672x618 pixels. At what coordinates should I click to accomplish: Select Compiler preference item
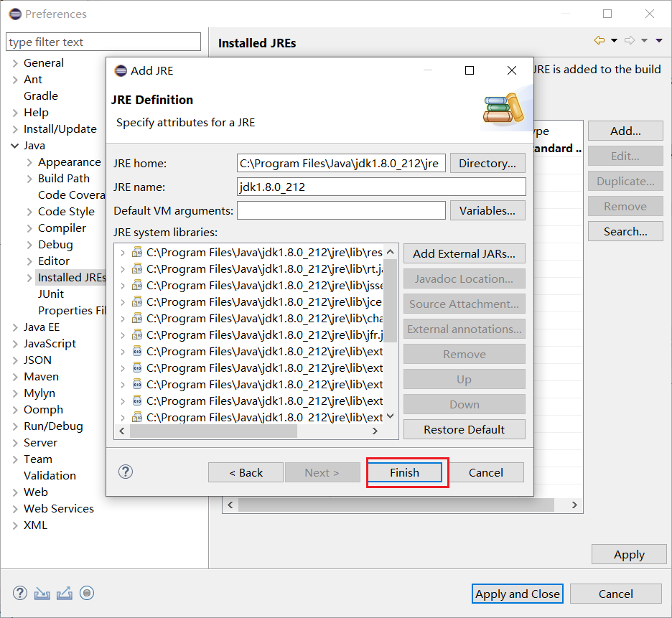pyautogui.click(x=62, y=228)
